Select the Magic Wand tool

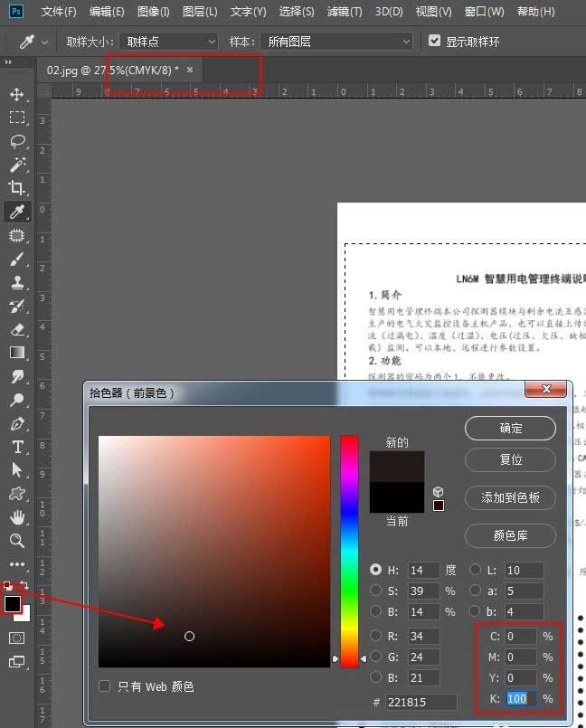tap(16, 165)
